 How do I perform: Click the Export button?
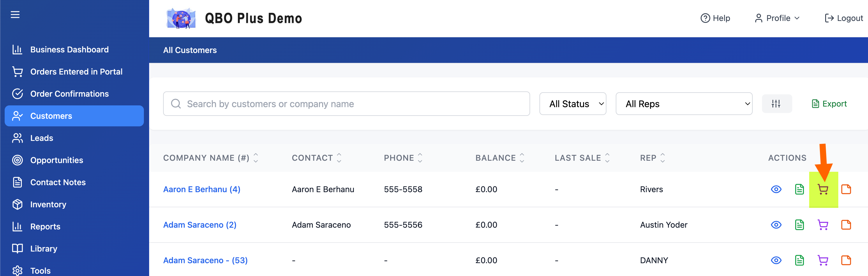tap(829, 104)
